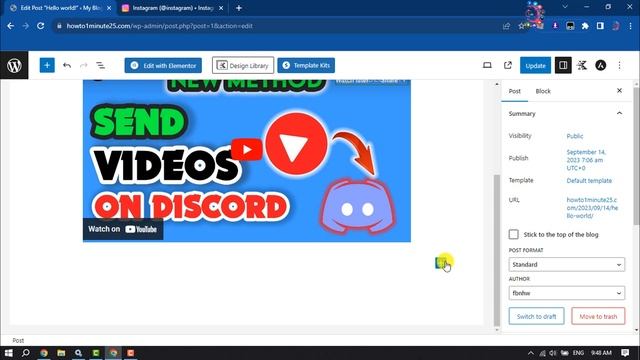Go back in browser history
640x360 pixels.
coord(11,26)
